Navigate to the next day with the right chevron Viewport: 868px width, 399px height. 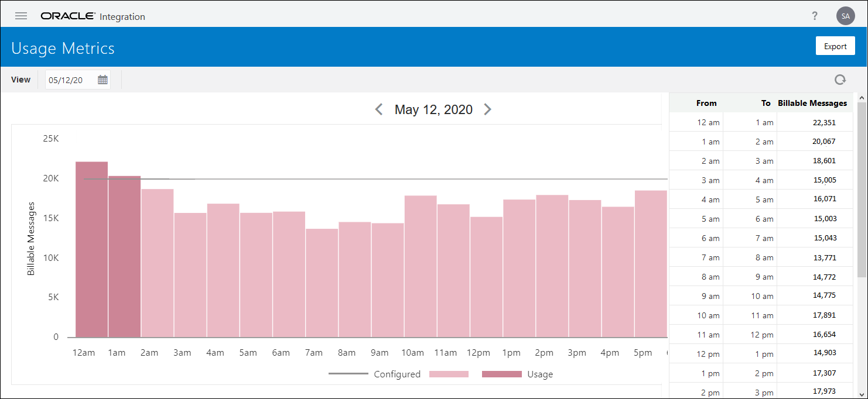[x=488, y=109]
